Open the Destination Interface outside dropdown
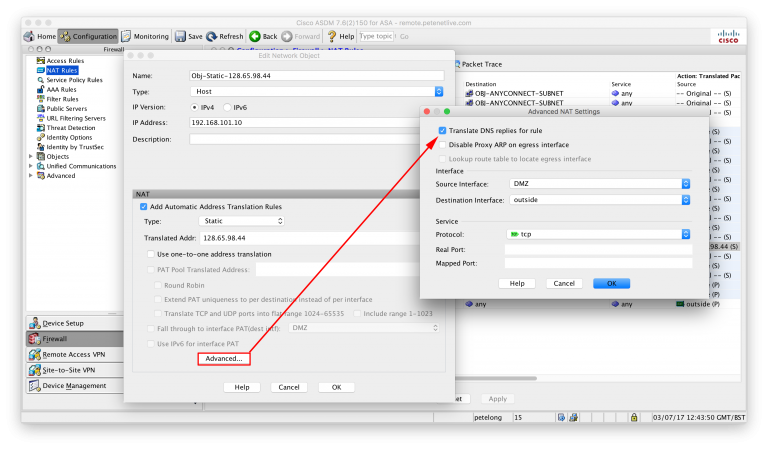 600,200
